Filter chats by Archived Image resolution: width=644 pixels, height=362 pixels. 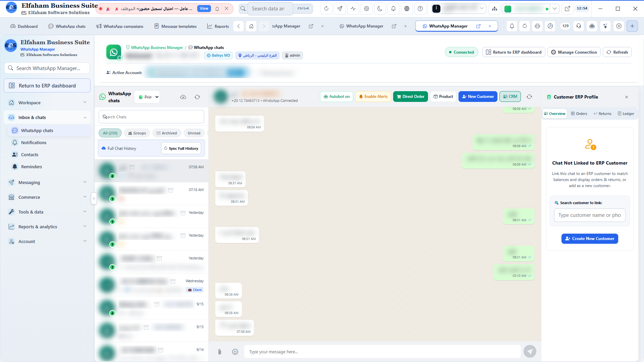167,133
